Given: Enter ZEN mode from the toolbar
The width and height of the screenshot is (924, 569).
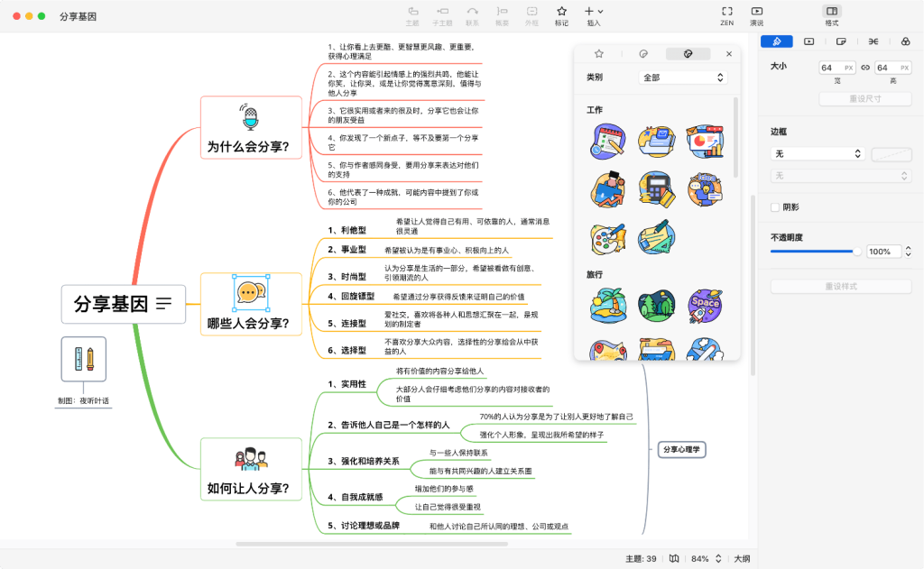Looking at the screenshot, I should coord(726,14).
